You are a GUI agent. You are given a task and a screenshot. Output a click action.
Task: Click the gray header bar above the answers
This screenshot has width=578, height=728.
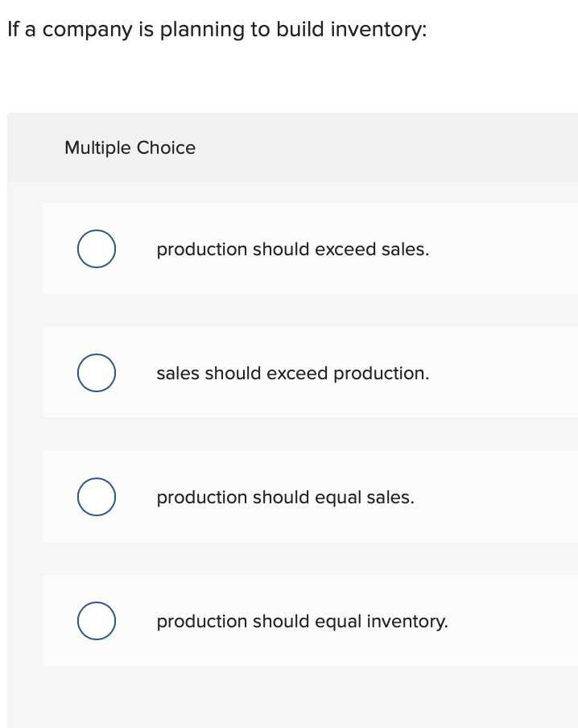tap(322, 147)
